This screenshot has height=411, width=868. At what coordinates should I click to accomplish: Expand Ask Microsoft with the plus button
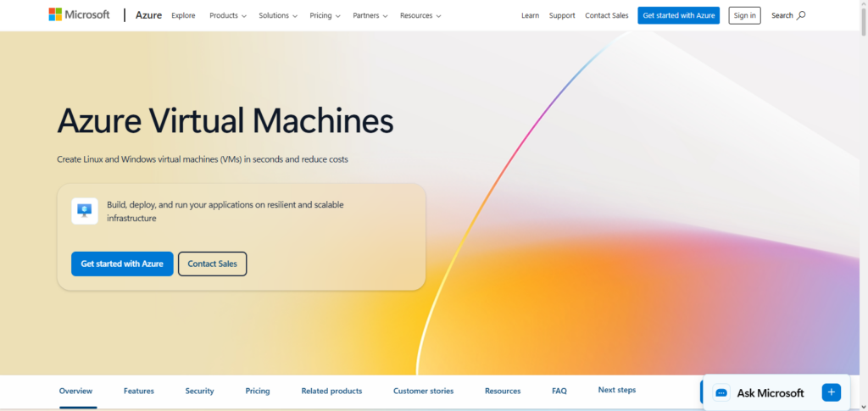click(x=832, y=392)
